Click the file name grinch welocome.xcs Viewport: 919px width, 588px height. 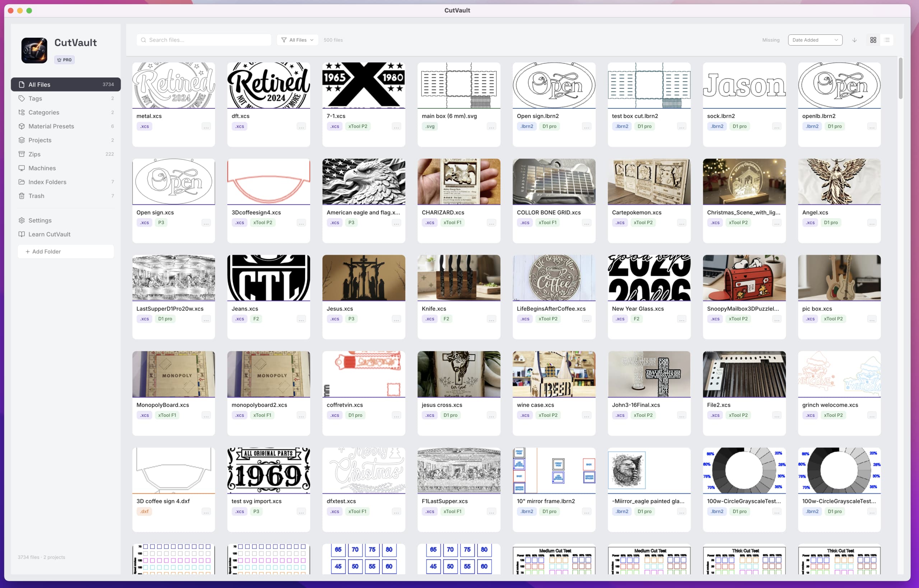point(830,405)
